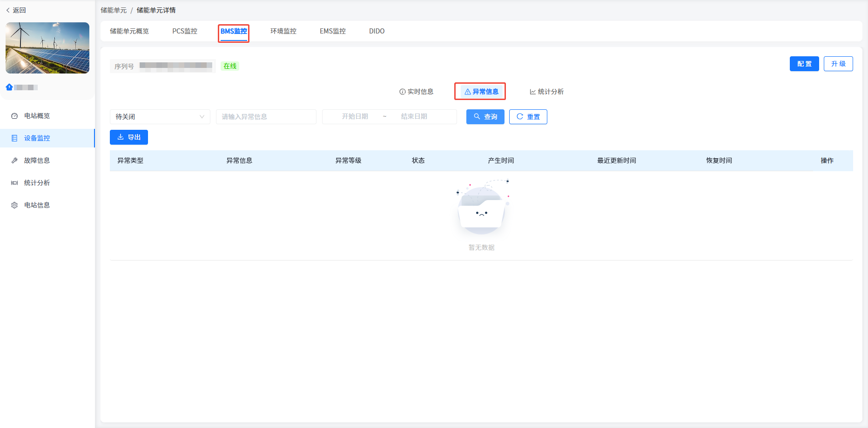868x428 pixels.
Task: Click the blue home icon under the station photo
Action: (x=9, y=87)
